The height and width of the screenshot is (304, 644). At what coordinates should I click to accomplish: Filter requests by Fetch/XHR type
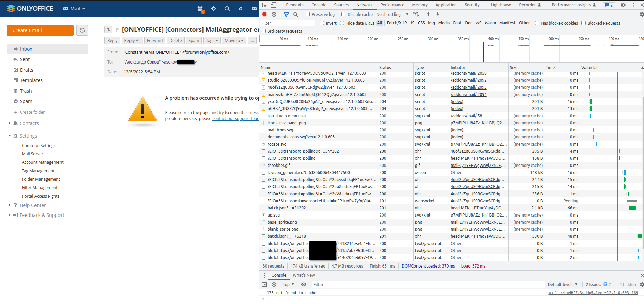tap(397, 23)
